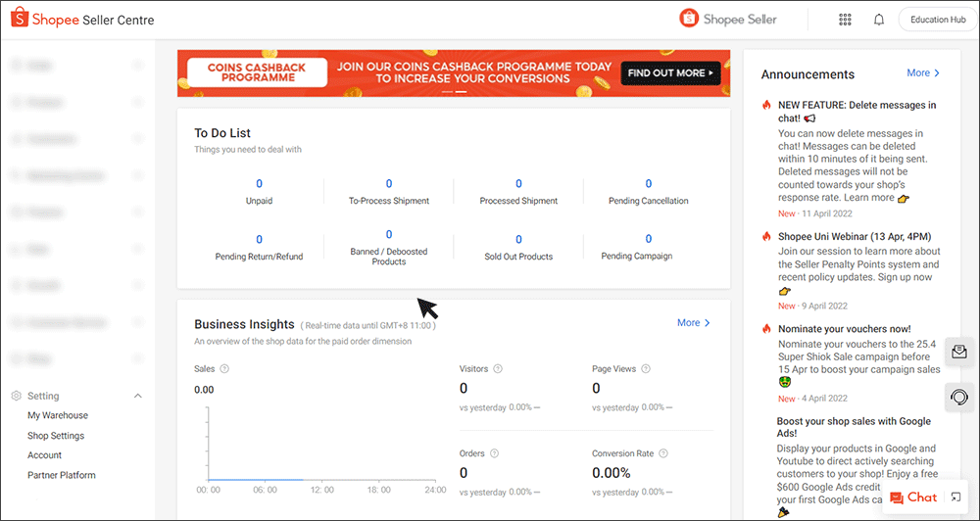Click the customer support headset icon
980x521 pixels.
click(959, 397)
